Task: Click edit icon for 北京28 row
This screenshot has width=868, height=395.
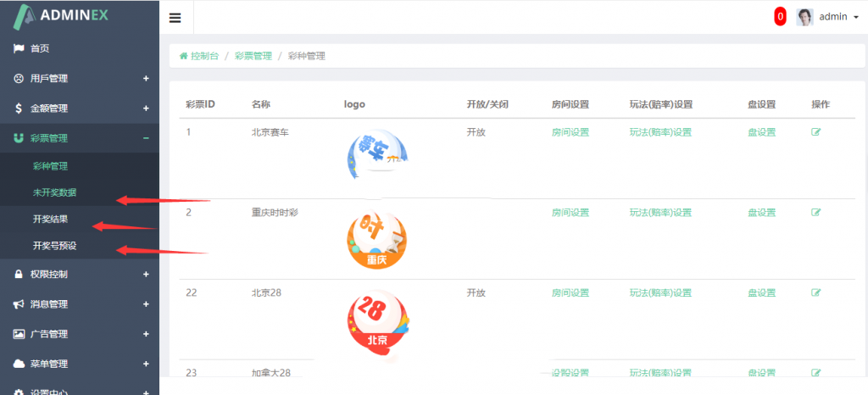Action: coord(816,293)
